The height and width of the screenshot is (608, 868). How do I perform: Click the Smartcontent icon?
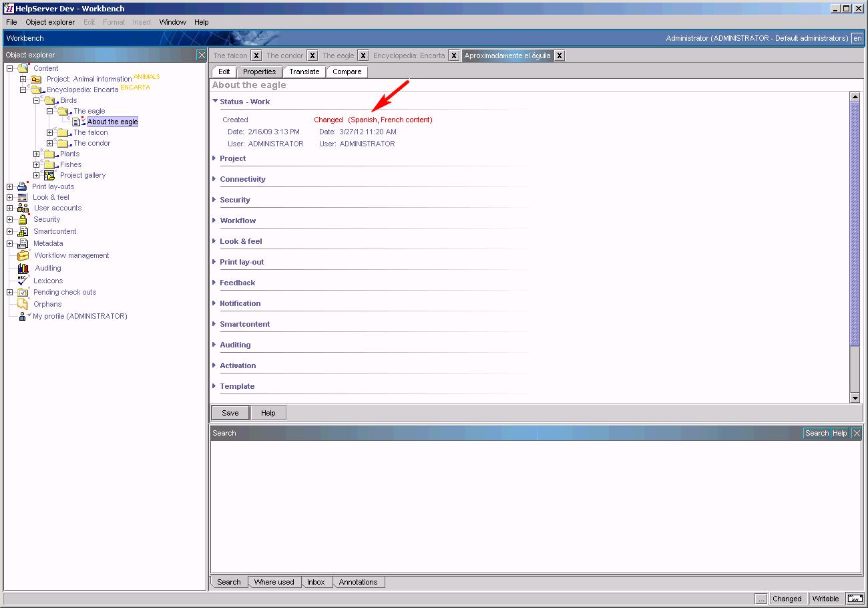pos(23,231)
